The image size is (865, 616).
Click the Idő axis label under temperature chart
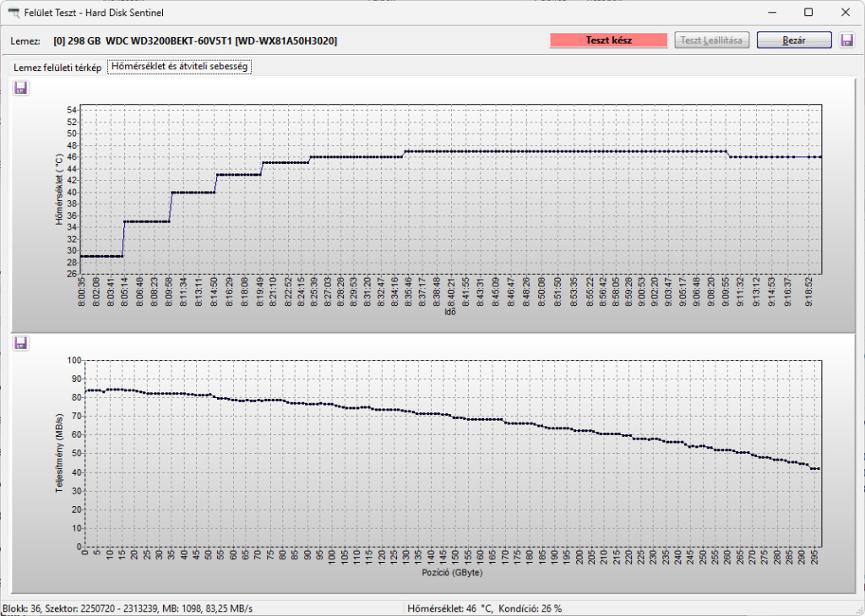[450, 312]
